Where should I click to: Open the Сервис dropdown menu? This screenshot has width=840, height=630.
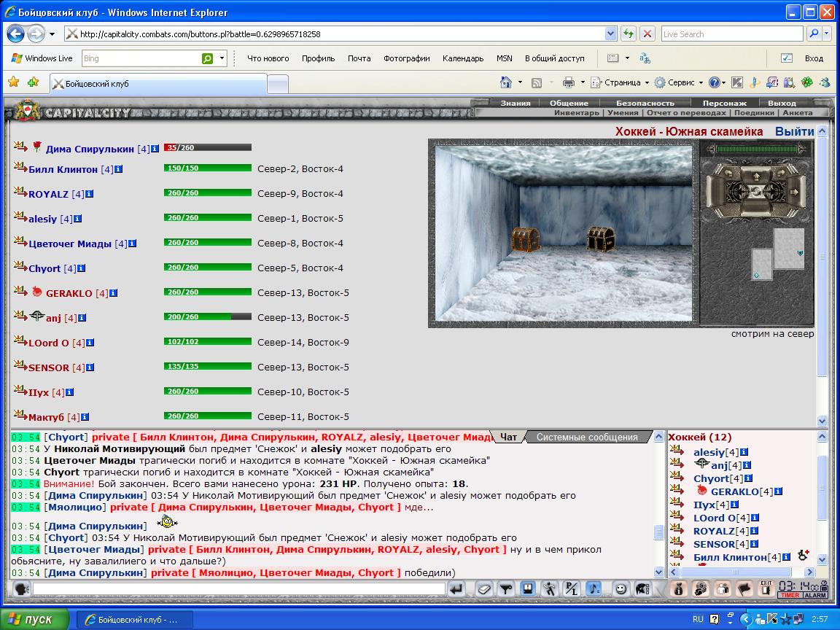click(679, 82)
